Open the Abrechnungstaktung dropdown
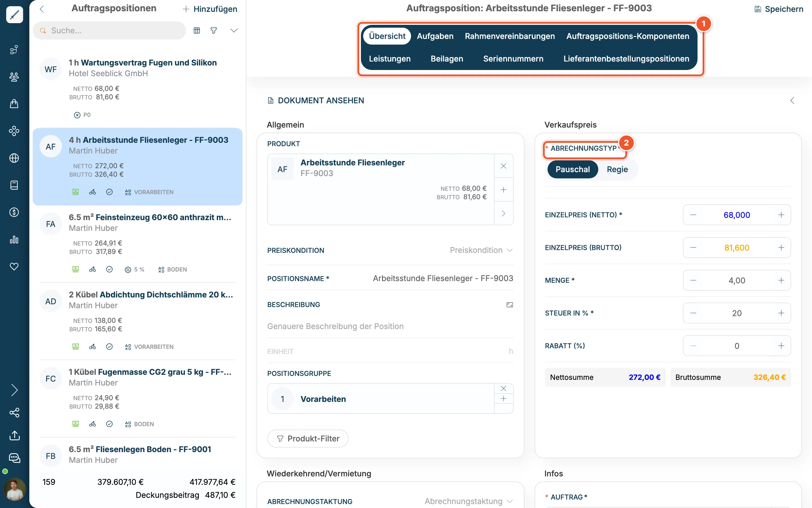 coord(468,501)
